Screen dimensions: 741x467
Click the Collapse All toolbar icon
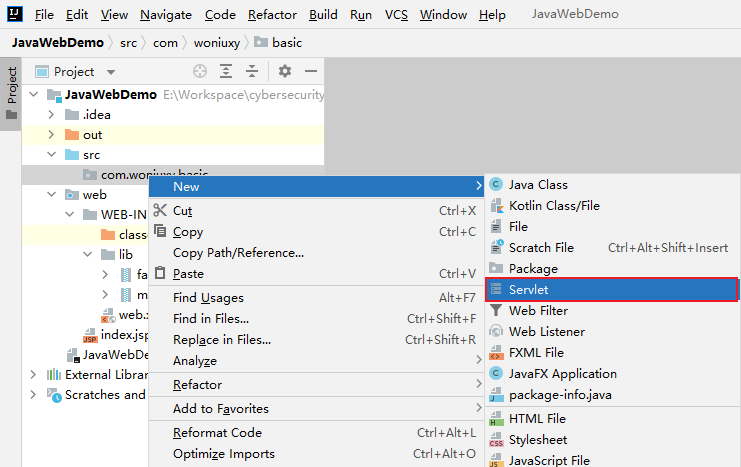tap(252, 71)
